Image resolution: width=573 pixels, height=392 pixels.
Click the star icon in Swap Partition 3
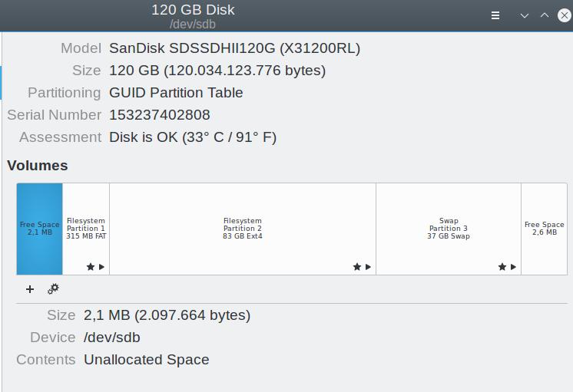502,267
